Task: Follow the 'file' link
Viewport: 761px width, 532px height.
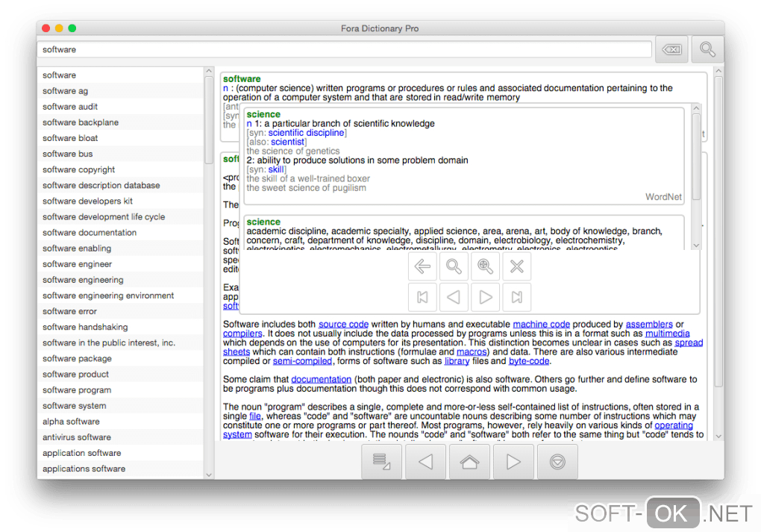Action: click(x=255, y=416)
